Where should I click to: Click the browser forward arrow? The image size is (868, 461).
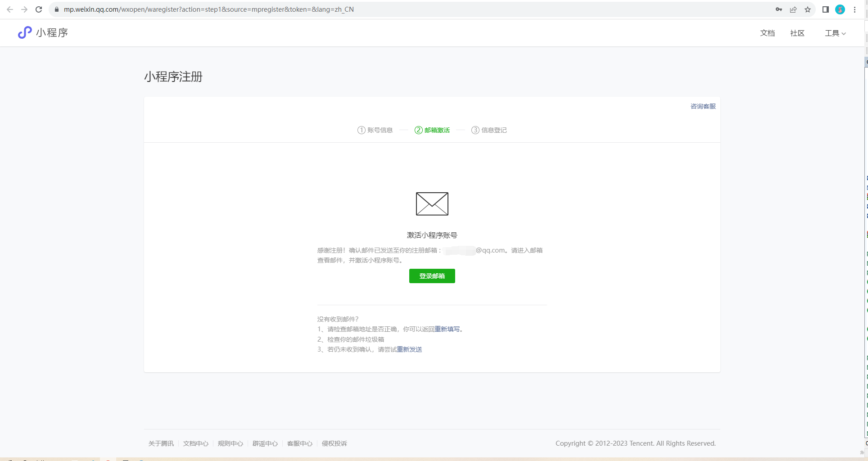(24, 9)
